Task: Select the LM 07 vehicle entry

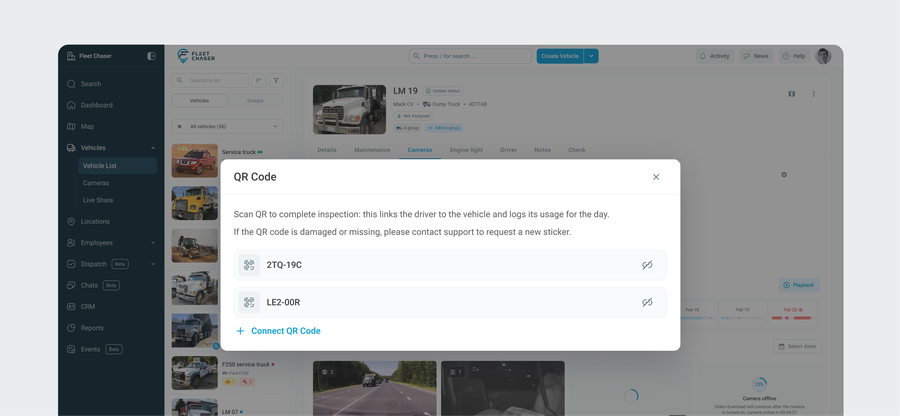Action: (x=227, y=407)
